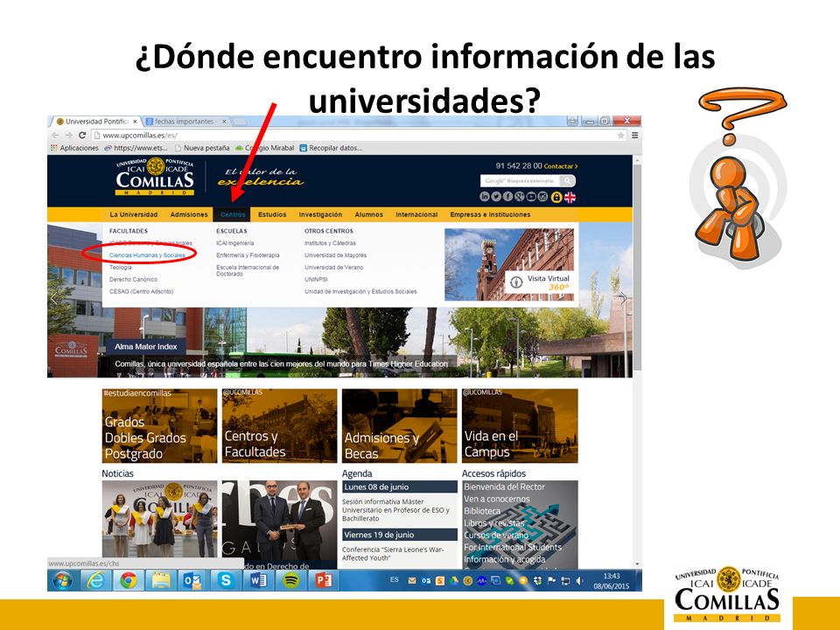Open the UNINPSI link

click(x=316, y=280)
